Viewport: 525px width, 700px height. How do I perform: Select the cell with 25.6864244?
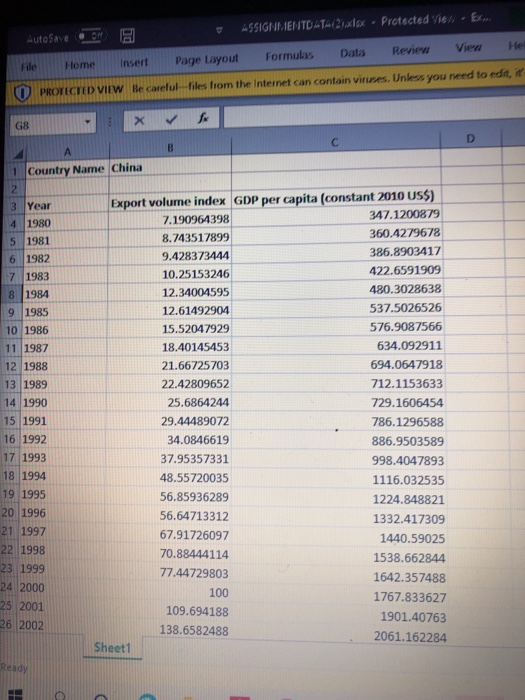click(x=167, y=403)
